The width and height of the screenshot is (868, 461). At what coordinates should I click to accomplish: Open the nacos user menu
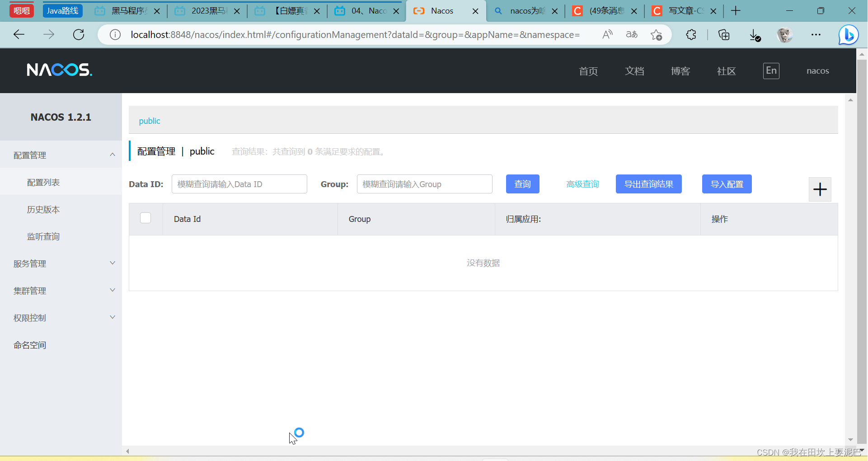pyautogui.click(x=817, y=71)
